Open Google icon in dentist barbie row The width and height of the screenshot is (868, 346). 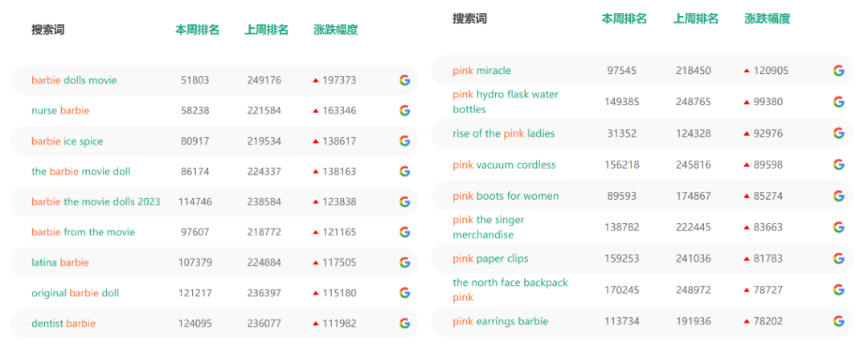(404, 324)
